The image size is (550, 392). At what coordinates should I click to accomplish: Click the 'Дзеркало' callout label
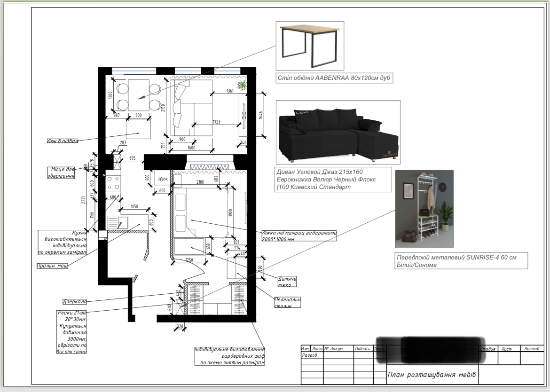pos(74,302)
